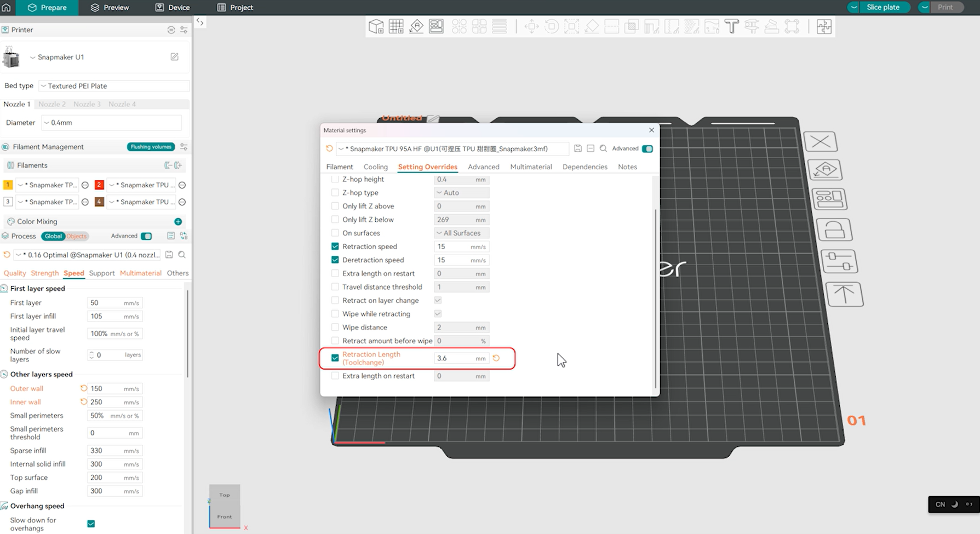Reset the Retraction Length (Toolchange) value

496,358
